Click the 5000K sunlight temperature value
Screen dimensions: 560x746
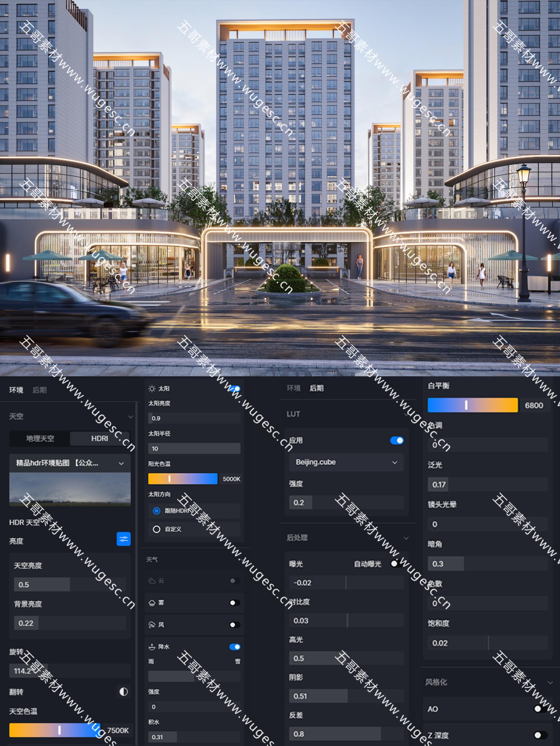(x=231, y=479)
